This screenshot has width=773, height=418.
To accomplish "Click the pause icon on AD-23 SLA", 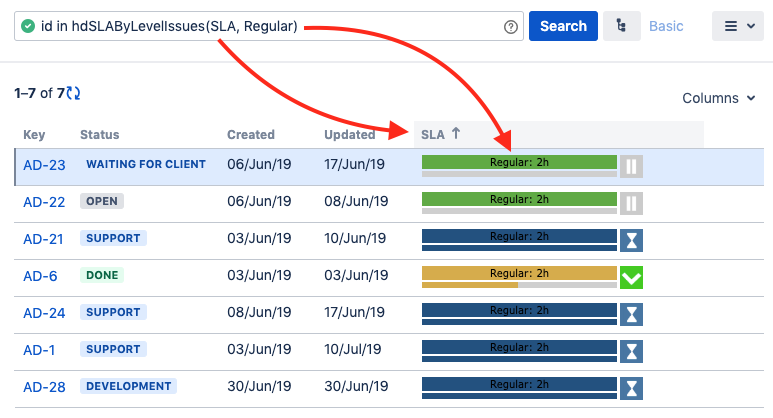I will click(x=630, y=166).
